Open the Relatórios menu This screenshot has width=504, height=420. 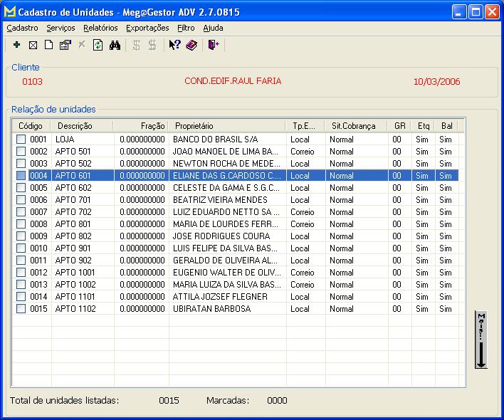coord(100,28)
